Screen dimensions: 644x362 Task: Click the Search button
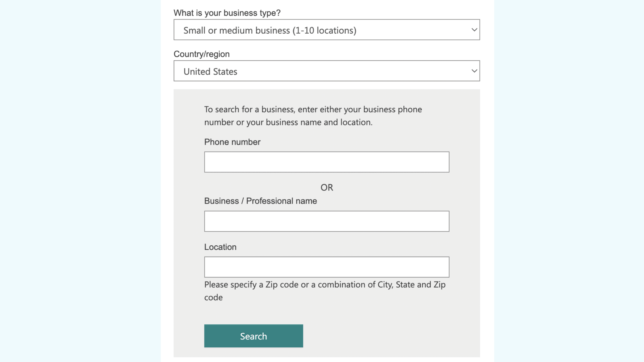[x=253, y=336]
